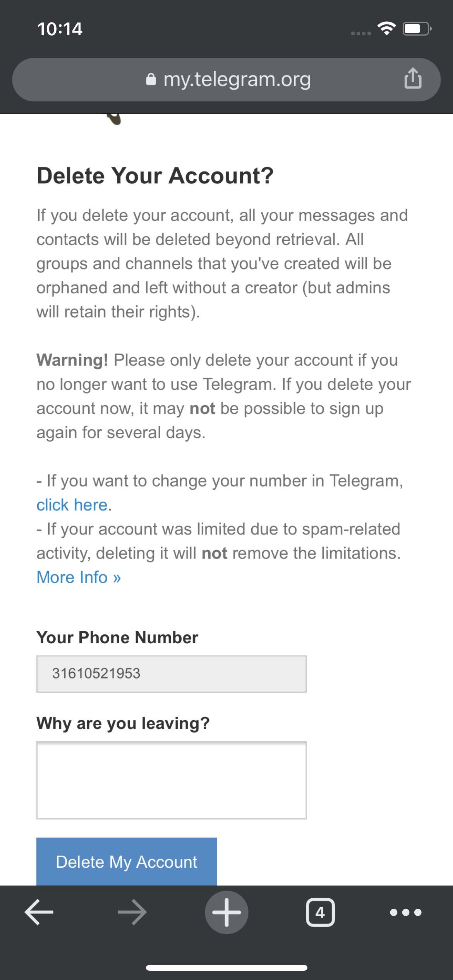The width and height of the screenshot is (453, 980).
Task: Tap the battery status icon
Action: click(417, 29)
